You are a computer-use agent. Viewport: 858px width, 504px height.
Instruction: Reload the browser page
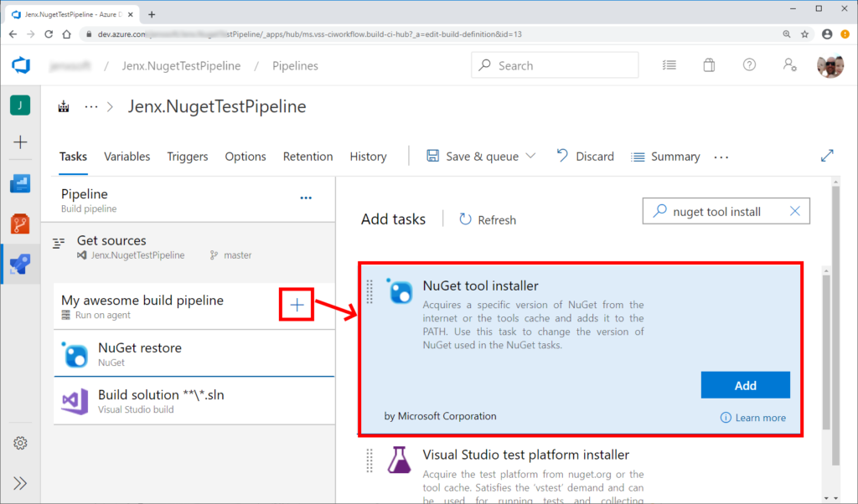(49, 33)
